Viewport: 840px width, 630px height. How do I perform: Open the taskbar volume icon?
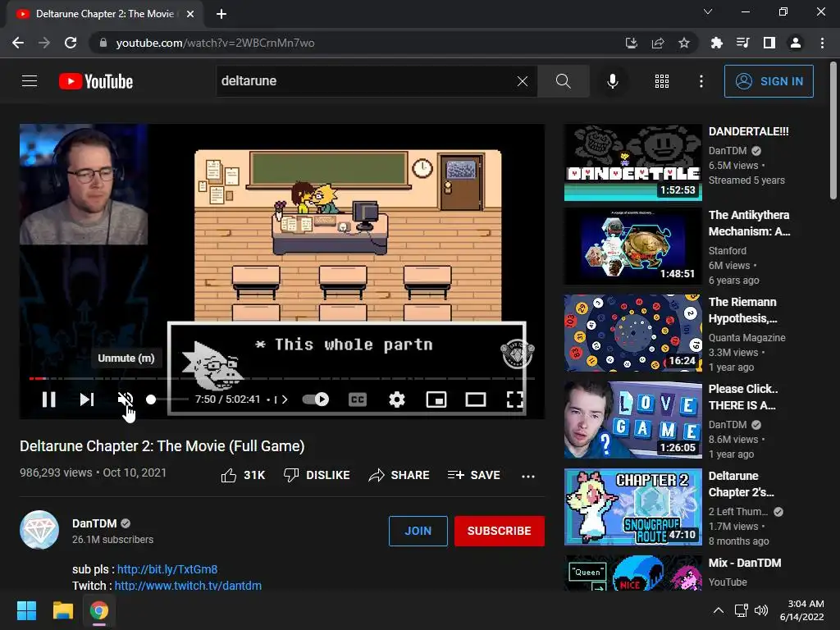click(760, 610)
